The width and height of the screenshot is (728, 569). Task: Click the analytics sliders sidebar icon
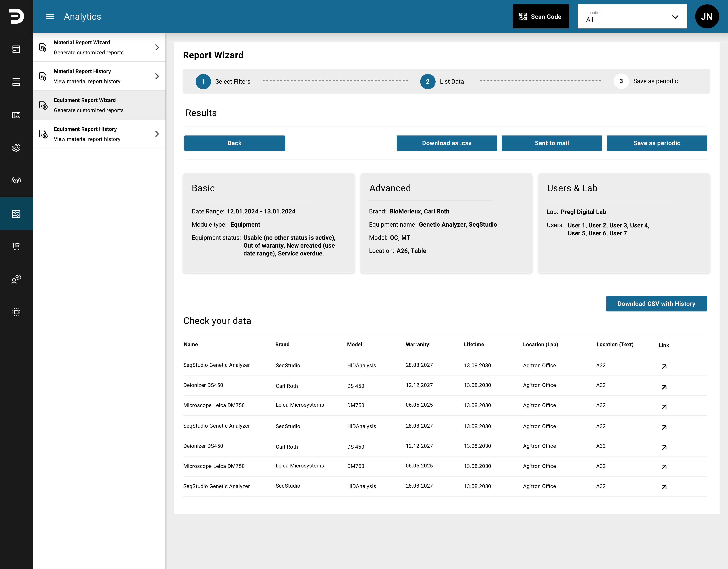(16, 214)
